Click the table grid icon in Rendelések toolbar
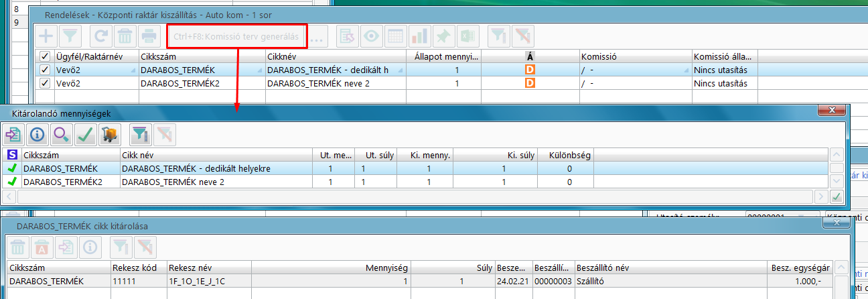This screenshot has width=868, height=299. tap(395, 36)
